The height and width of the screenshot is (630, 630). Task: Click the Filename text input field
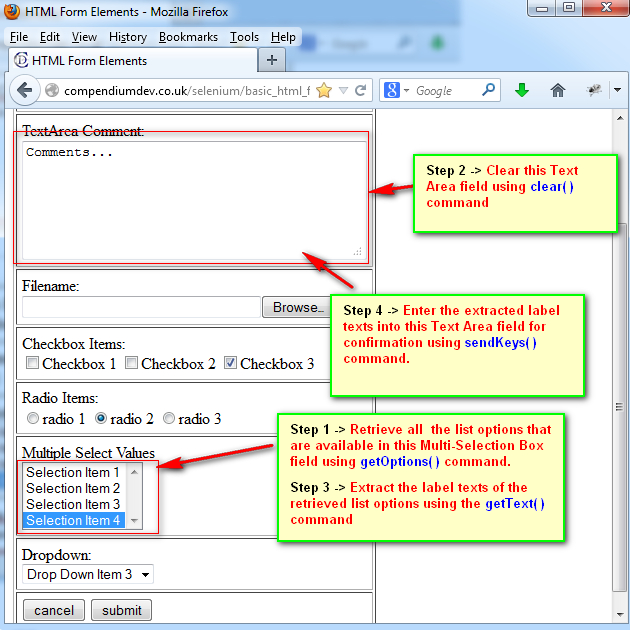tap(141, 307)
